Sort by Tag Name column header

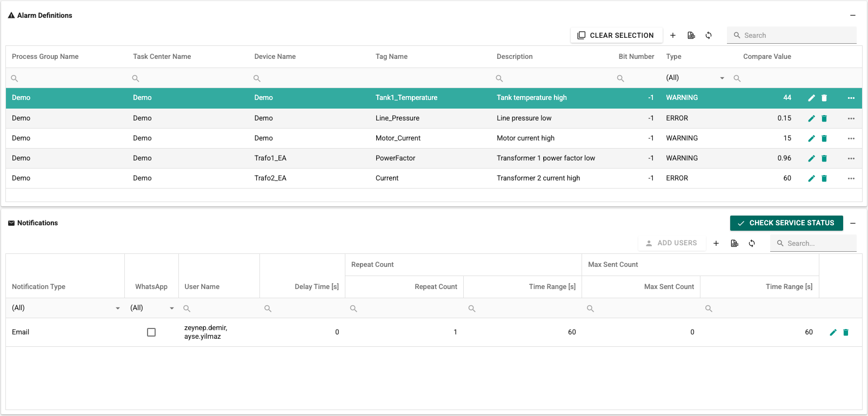(391, 57)
